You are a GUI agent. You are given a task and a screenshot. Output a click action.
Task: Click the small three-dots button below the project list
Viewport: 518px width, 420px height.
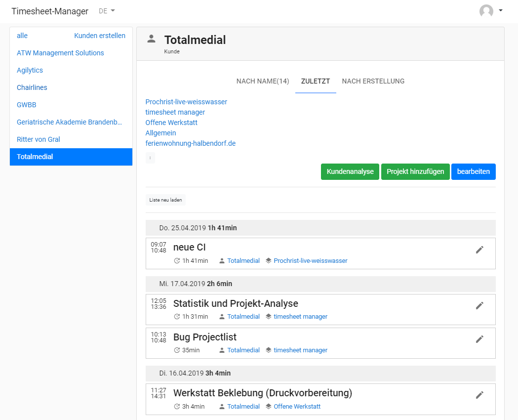(150, 158)
